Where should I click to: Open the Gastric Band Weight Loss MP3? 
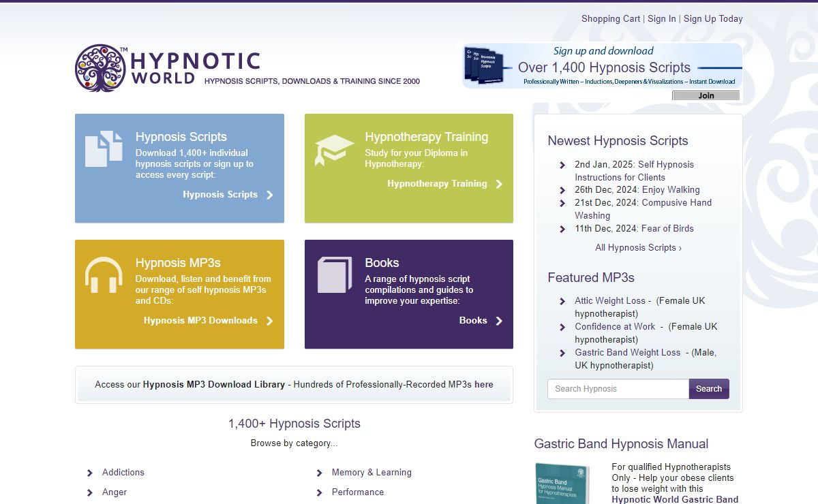click(628, 353)
